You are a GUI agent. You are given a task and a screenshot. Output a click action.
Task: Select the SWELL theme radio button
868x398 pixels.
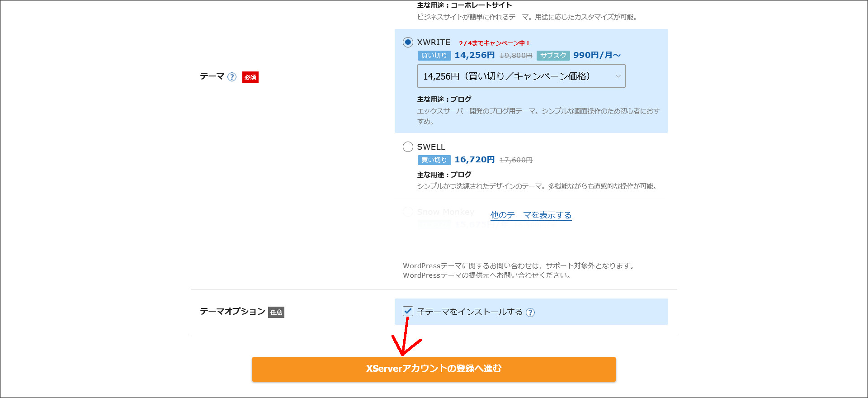pos(408,147)
